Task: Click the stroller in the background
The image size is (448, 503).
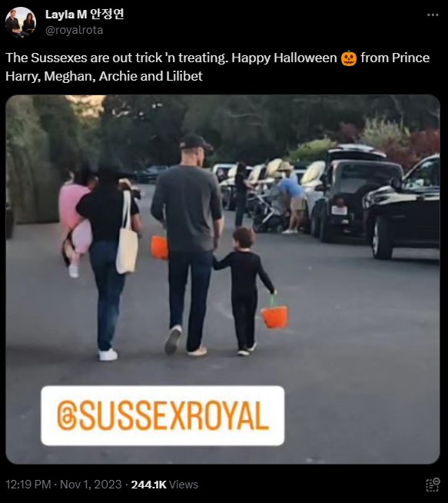Action: (x=270, y=212)
